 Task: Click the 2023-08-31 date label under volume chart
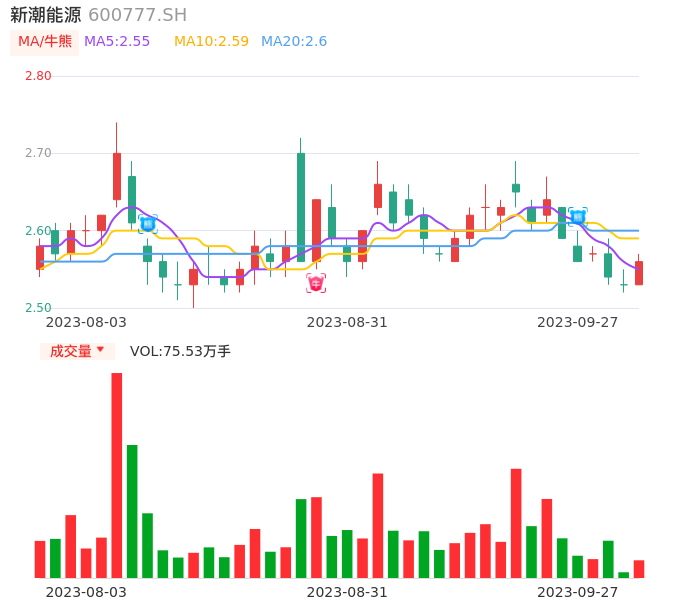[x=347, y=592]
